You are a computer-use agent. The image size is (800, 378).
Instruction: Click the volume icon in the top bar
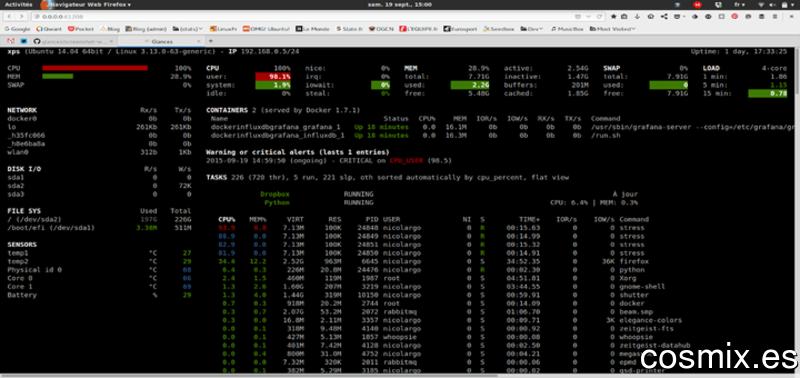coord(772,4)
